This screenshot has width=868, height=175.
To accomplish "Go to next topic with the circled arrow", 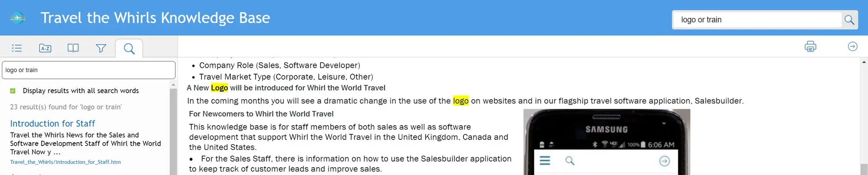I will pyautogui.click(x=852, y=46).
